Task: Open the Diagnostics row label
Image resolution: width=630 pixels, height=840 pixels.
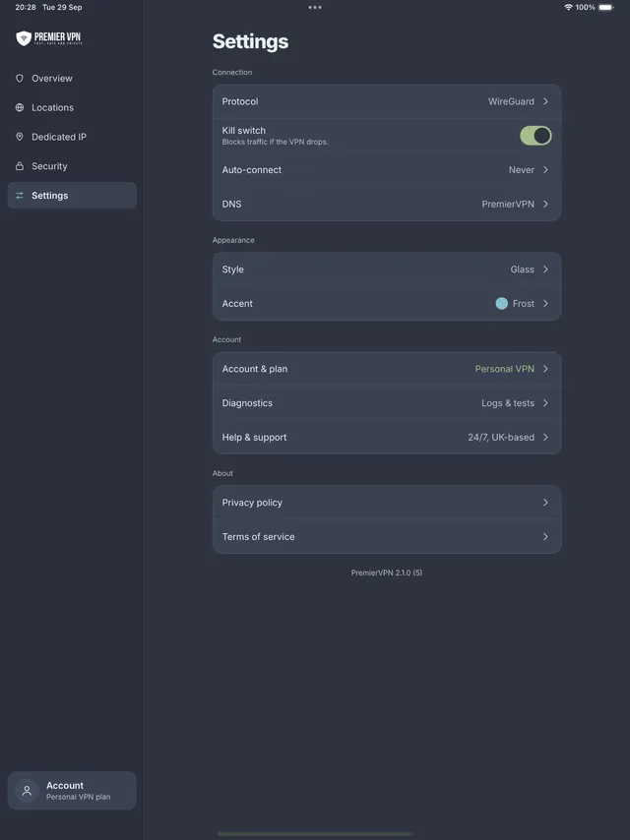Action: [247, 403]
